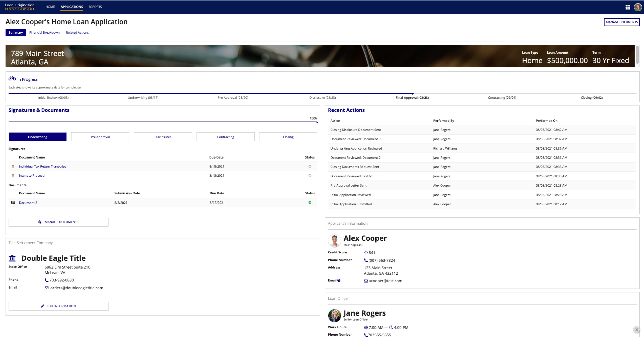Click envelope icon next to orders@doubleeagletitle.com
Screen dimensions: 644x337
[x=46, y=288]
